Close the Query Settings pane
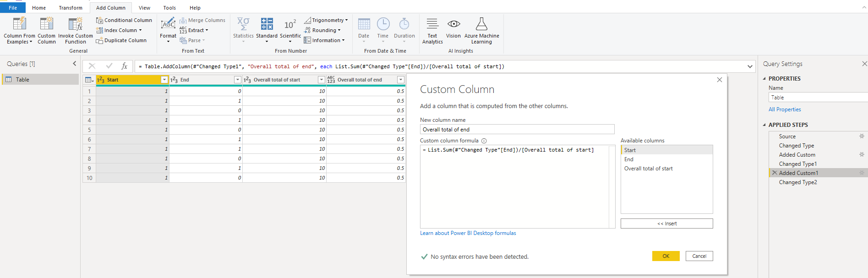The width and height of the screenshot is (868, 278). 864,64
